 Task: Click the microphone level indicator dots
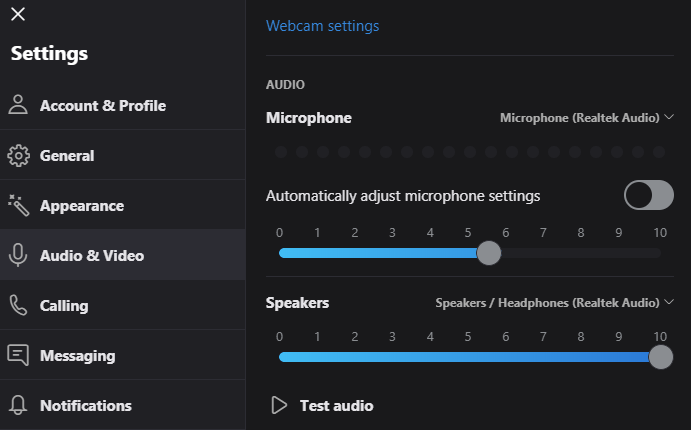(x=470, y=152)
